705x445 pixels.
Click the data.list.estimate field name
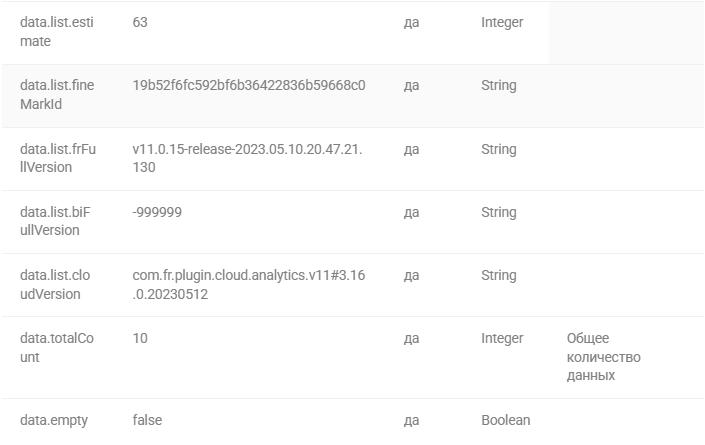tap(57, 31)
